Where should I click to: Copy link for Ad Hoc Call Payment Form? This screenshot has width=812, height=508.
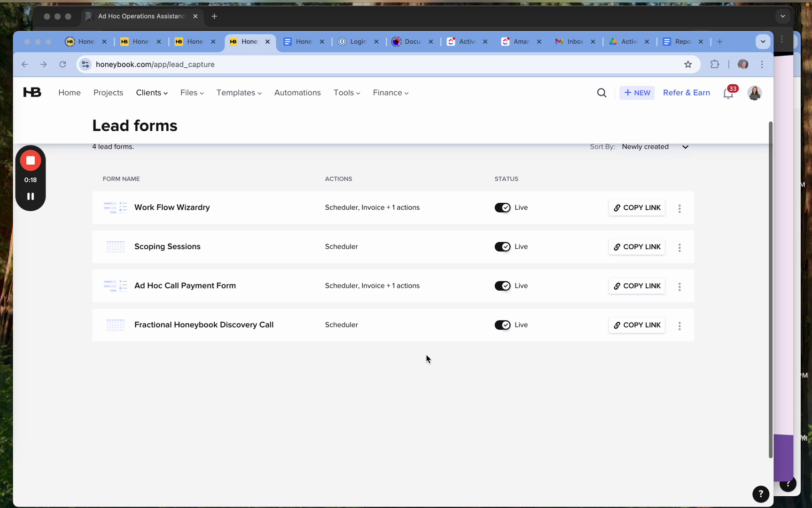click(637, 286)
